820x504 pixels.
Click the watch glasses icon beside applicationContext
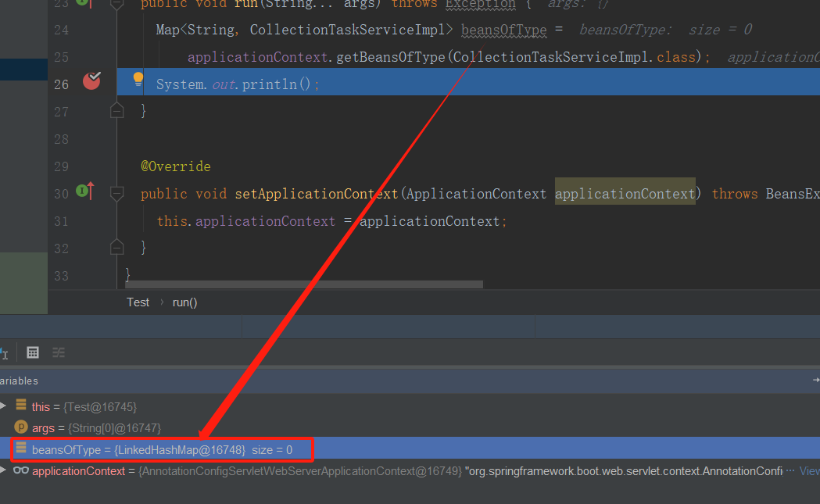(x=21, y=470)
